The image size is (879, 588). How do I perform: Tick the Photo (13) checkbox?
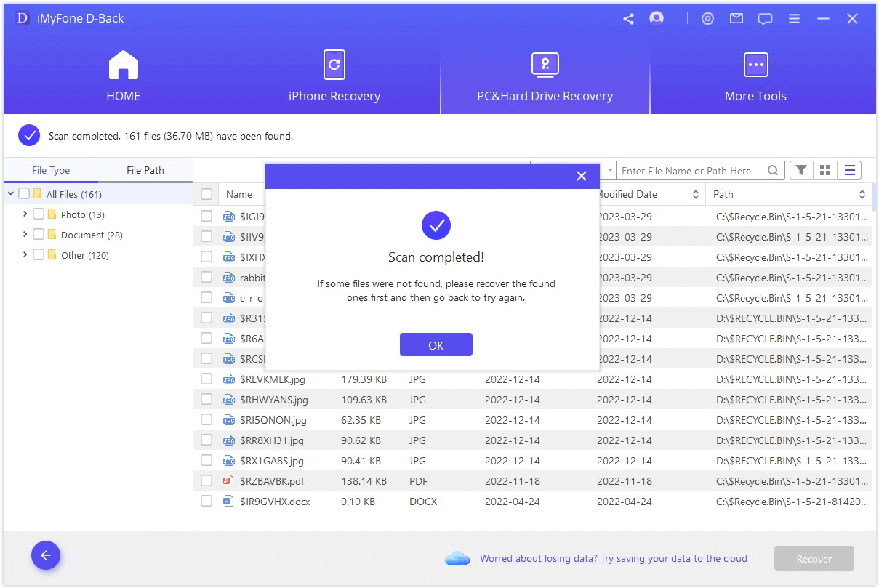click(39, 214)
